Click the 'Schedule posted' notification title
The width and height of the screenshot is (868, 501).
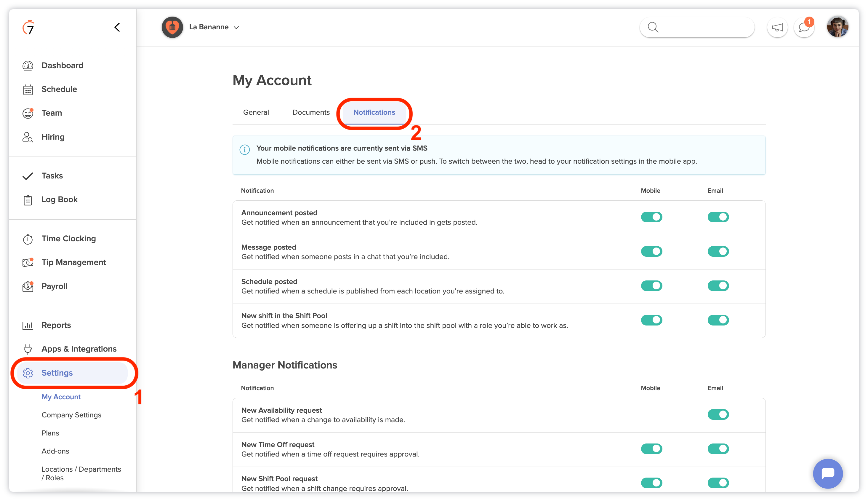tap(269, 281)
